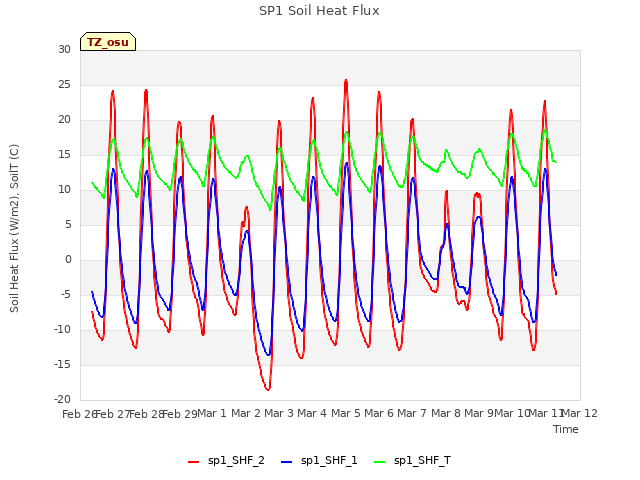Click the Time axis label

(566, 429)
